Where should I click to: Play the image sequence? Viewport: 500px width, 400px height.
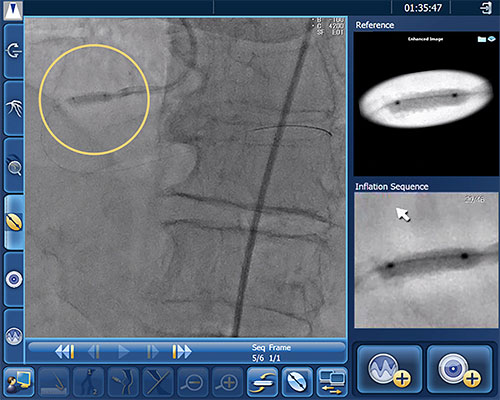click(123, 352)
